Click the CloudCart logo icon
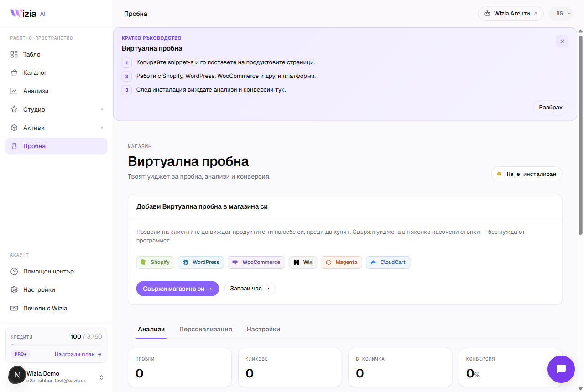This screenshot has height=392, width=584. coord(373,263)
